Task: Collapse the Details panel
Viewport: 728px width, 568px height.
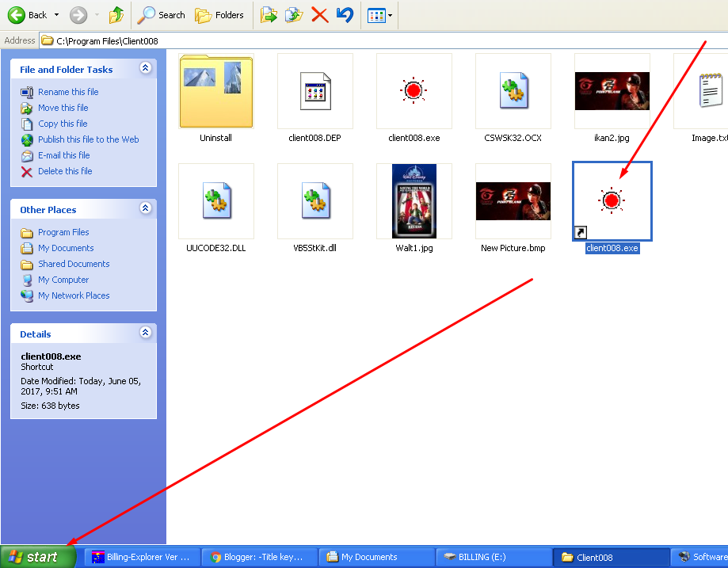Action: click(x=145, y=333)
